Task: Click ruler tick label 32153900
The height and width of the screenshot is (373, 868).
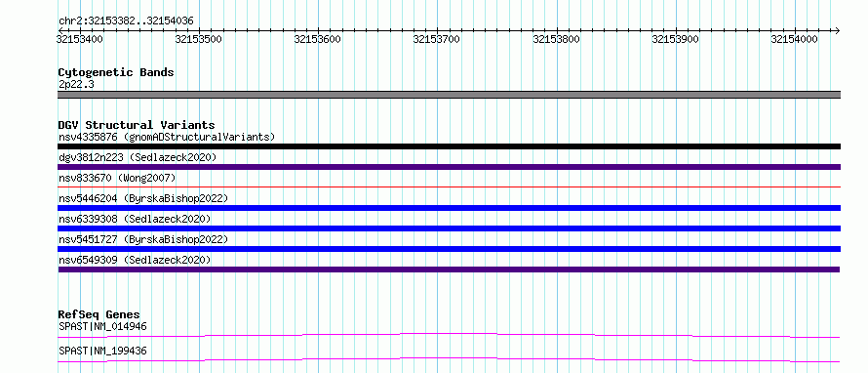Action: point(675,39)
